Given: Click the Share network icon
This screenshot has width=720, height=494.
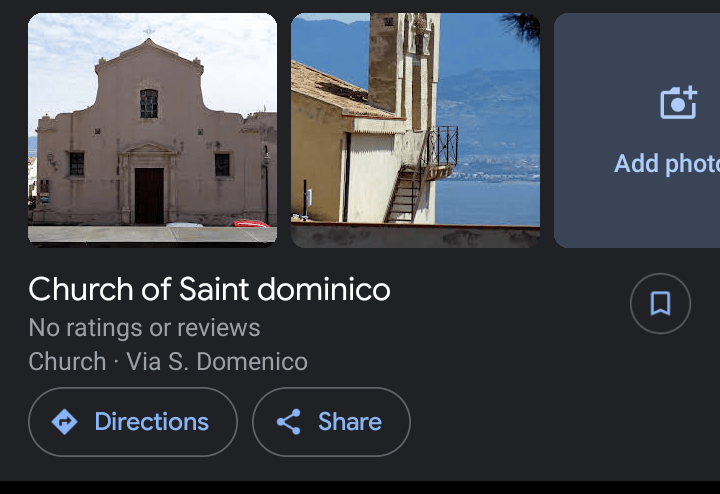Looking at the screenshot, I should point(289,422).
